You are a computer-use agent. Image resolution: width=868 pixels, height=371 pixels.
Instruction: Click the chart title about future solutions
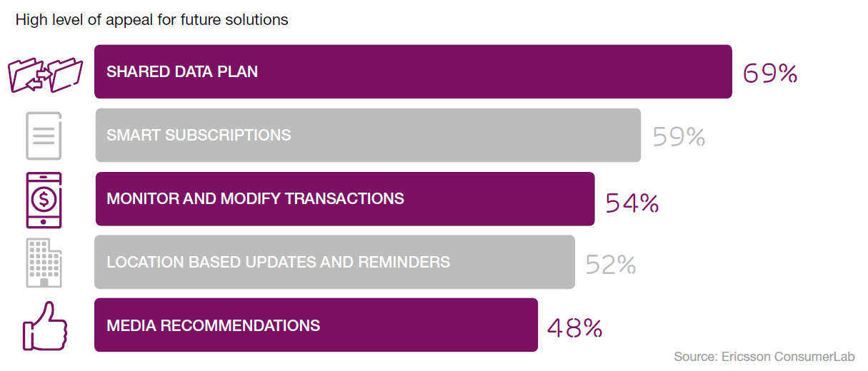click(151, 20)
